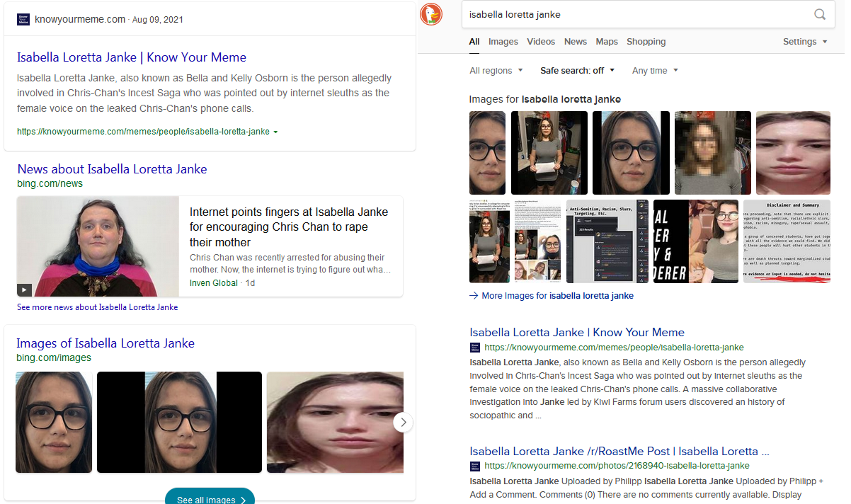Click the arrow icon before More Images link
Image resolution: width=851 pixels, height=504 pixels.
point(474,296)
